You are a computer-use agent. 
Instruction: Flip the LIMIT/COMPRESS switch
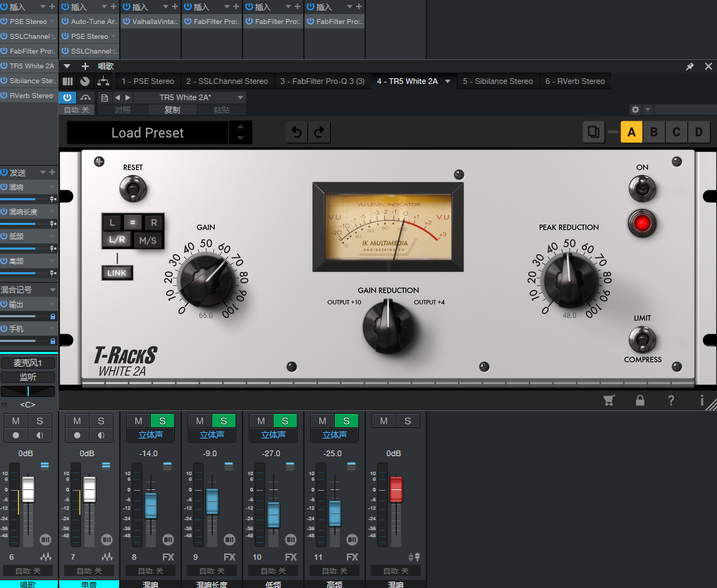pos(642,339)
